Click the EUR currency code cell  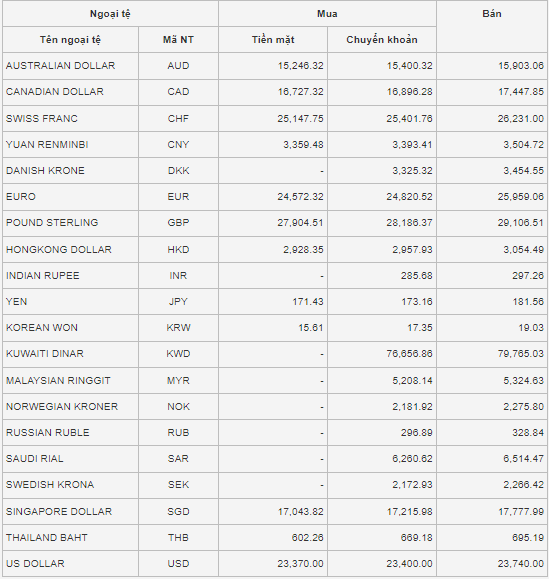click(x=178, y=196)
